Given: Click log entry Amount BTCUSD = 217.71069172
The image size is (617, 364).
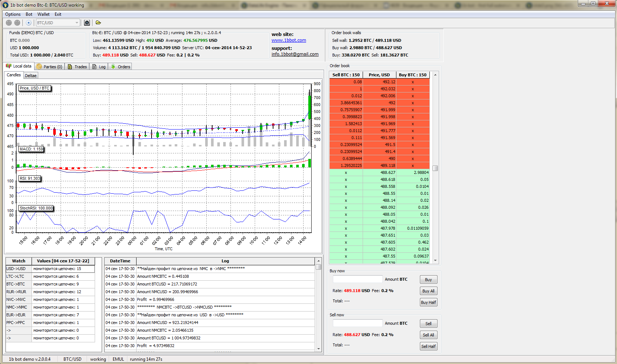Looking at the screenshot, I should [x=210, y=284].
